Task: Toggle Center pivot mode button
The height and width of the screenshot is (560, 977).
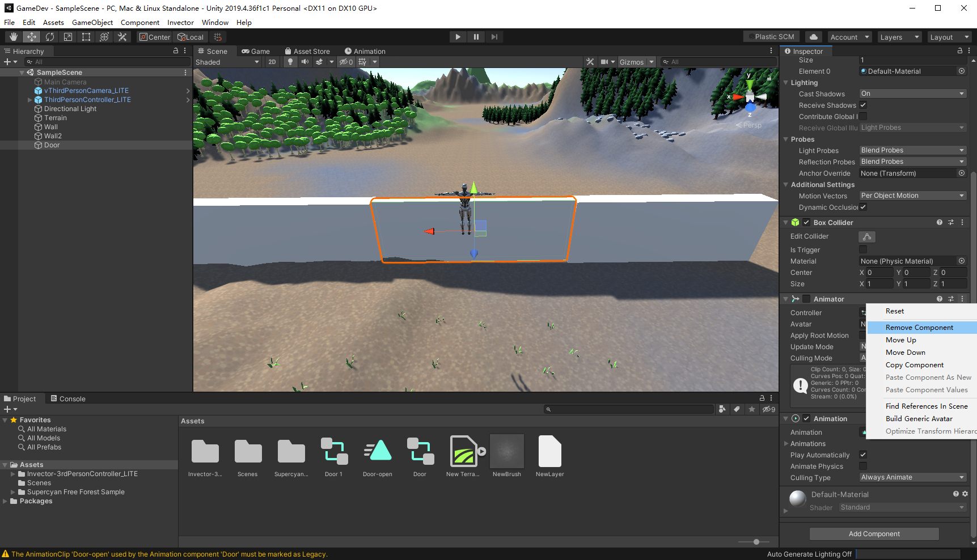Action: point(155,37)
